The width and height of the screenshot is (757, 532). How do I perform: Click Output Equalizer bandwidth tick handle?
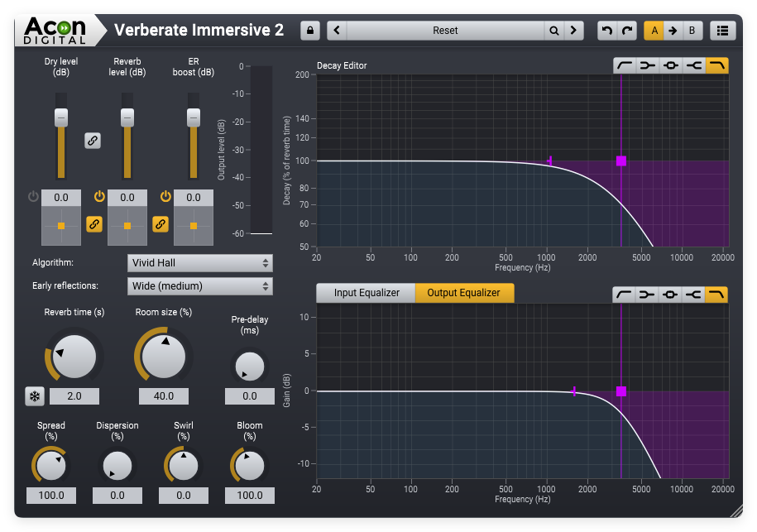[574, 391]
